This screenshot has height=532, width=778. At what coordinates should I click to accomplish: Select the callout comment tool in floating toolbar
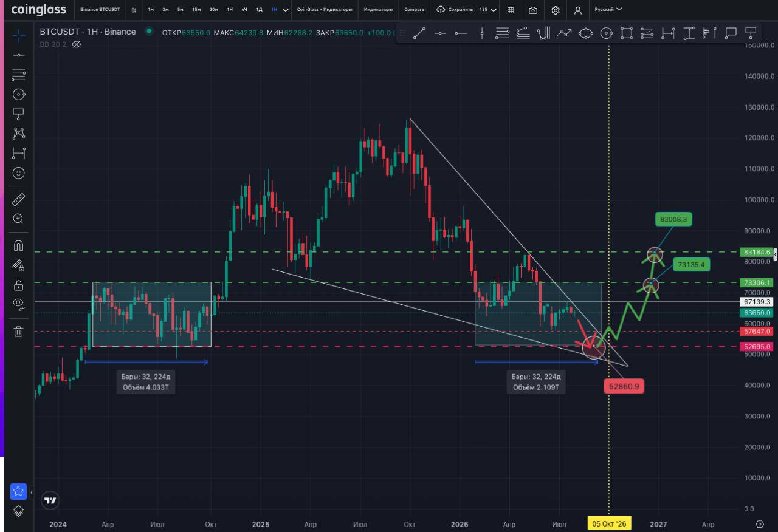(731, 34)
